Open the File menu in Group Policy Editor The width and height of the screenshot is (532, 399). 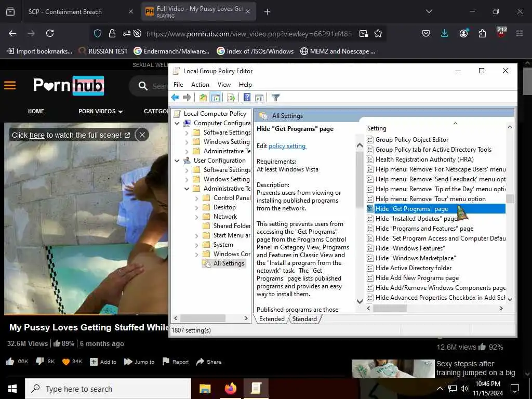point(178,85)
